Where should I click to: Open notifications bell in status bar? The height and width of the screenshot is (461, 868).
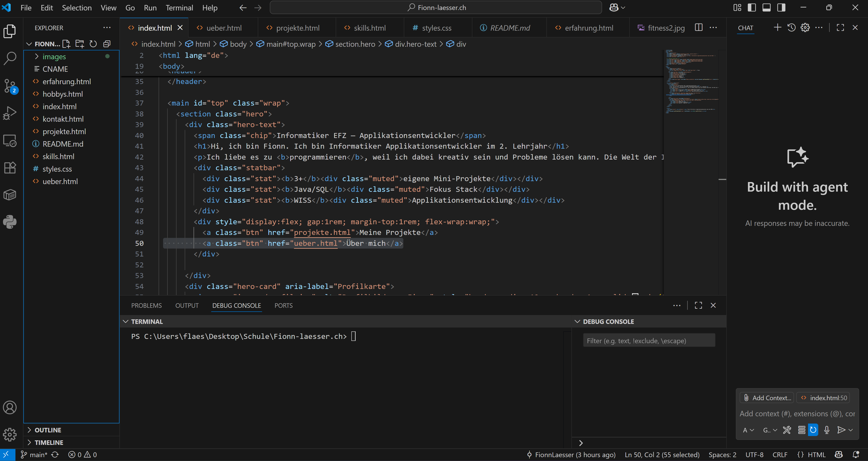(856, 455)
